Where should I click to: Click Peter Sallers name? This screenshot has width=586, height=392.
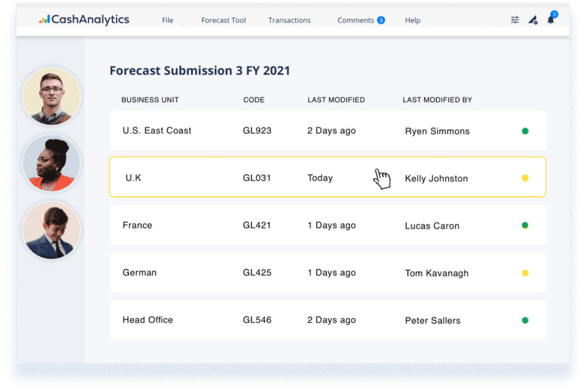point(433,320)
